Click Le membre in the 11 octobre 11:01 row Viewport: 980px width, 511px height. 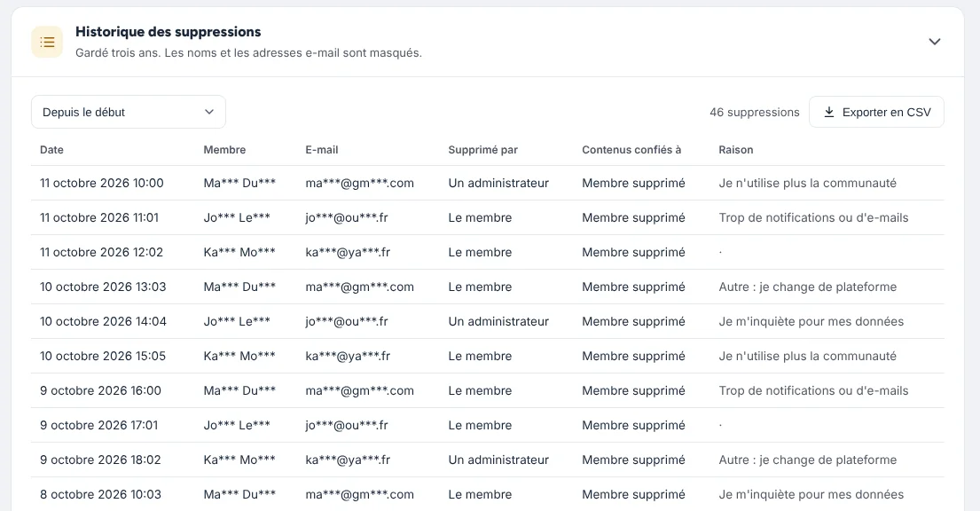pos(480,217)
